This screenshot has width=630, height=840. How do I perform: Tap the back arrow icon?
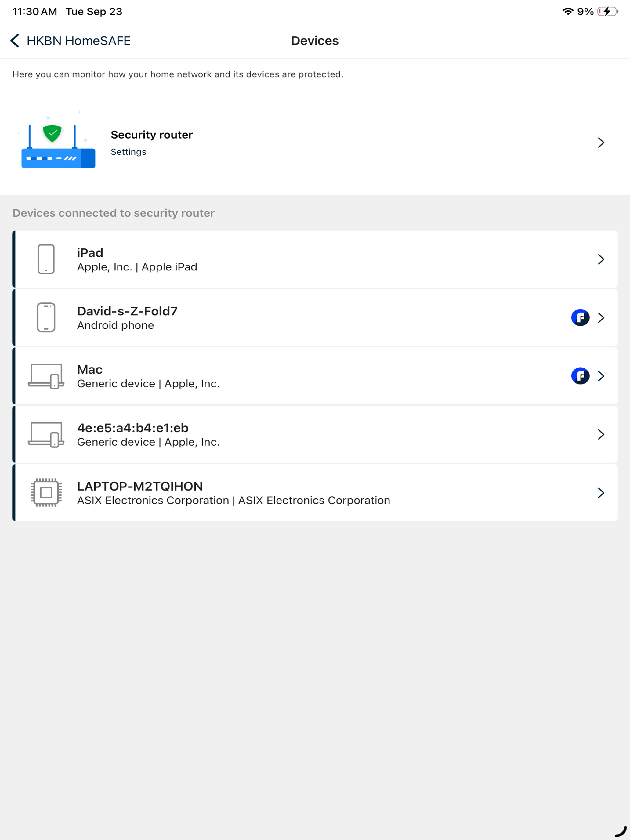point(15,41)
